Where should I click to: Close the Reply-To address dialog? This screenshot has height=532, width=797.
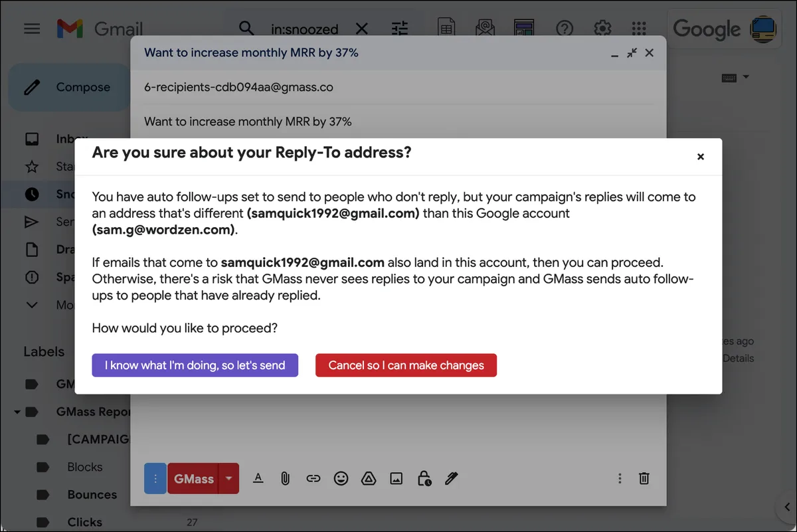tap(700, 157)
